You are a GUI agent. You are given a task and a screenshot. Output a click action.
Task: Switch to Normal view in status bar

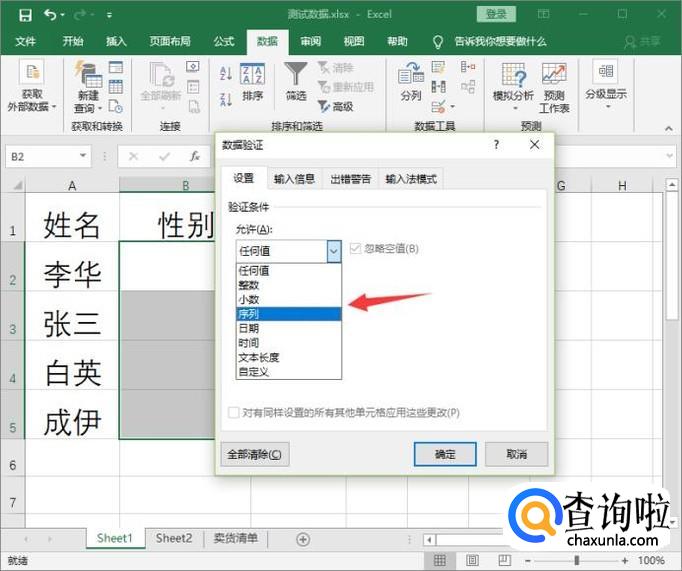click(x=440, y=560)
